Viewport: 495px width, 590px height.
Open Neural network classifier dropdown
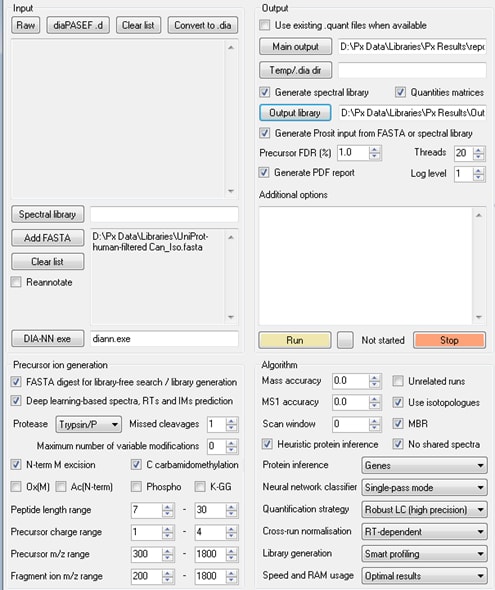click(x=424, y=488)
